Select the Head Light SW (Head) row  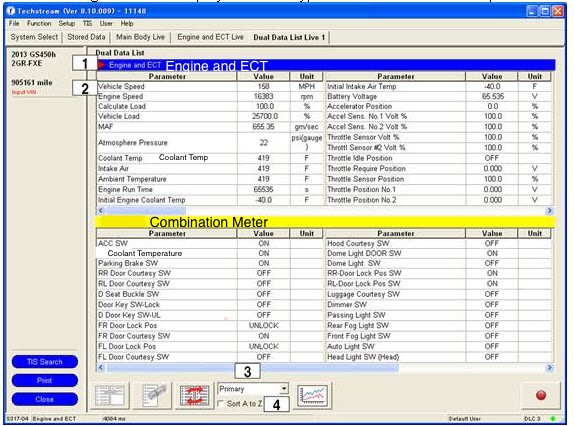point(439,357)
